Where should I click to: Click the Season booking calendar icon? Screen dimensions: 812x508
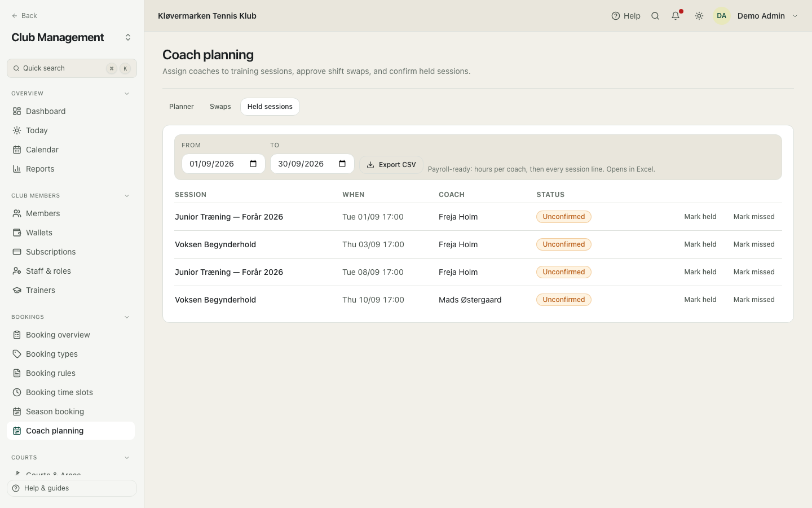click(x=17, y=411)
